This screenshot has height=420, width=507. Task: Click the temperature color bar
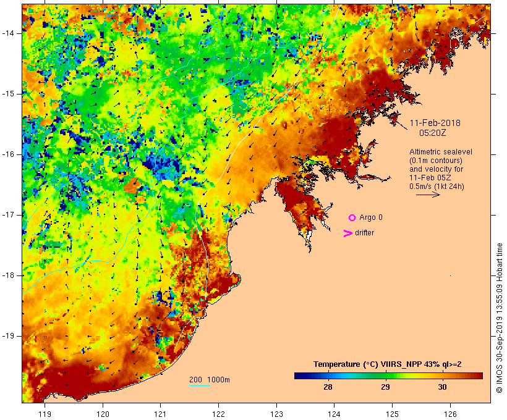click(x=388, y=376)
